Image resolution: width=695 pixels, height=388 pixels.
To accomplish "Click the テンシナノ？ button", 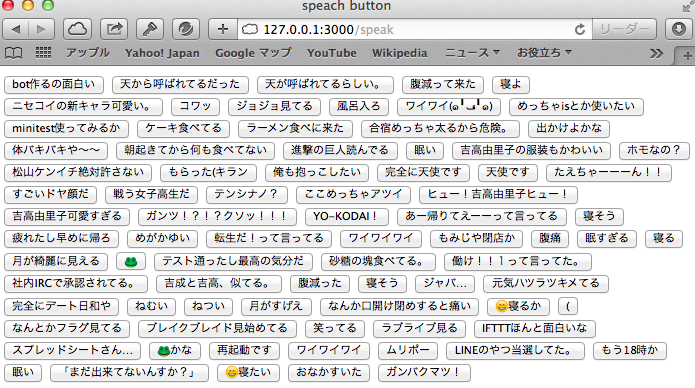I will click(246, 195).
